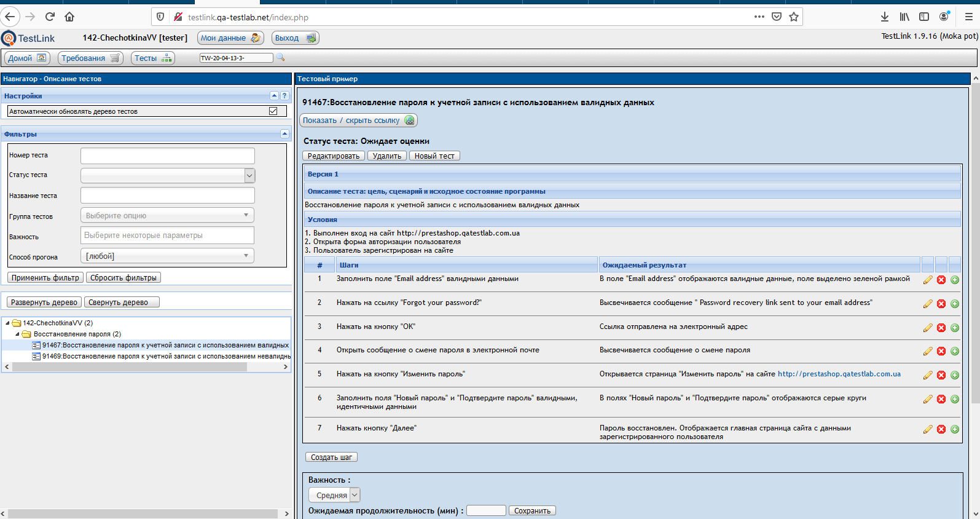Collapse the Восстановление пароля tree folder
The image size is (980, 519).
[17, 335]
